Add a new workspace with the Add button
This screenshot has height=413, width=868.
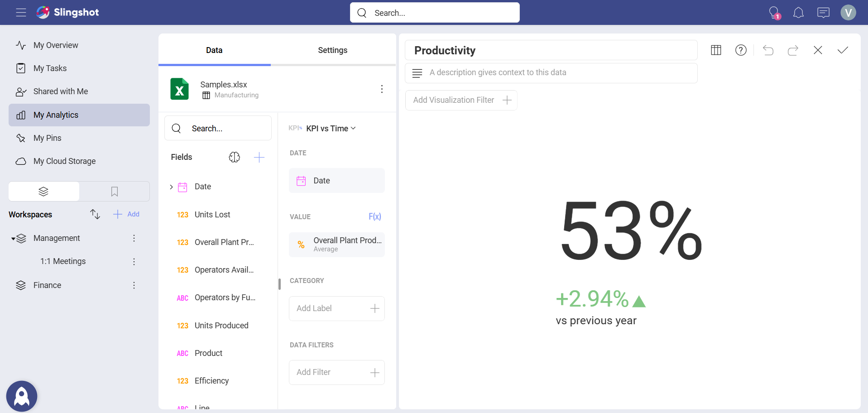pos(126,214)
